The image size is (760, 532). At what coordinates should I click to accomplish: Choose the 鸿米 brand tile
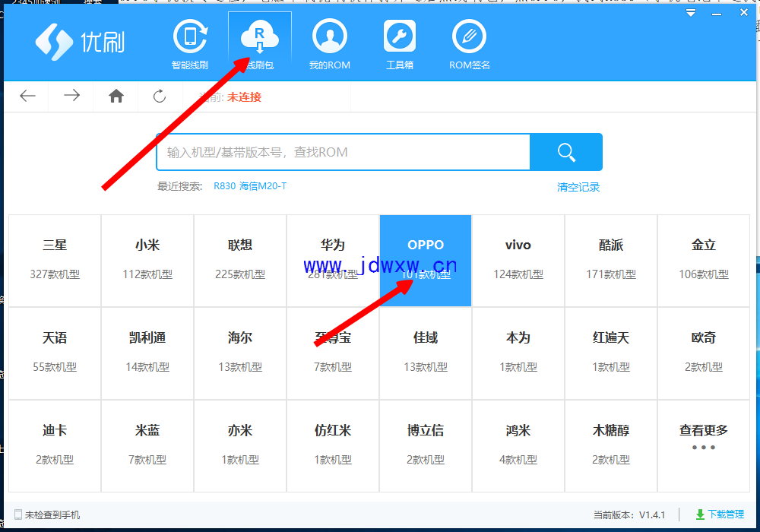tap(518, 446)
